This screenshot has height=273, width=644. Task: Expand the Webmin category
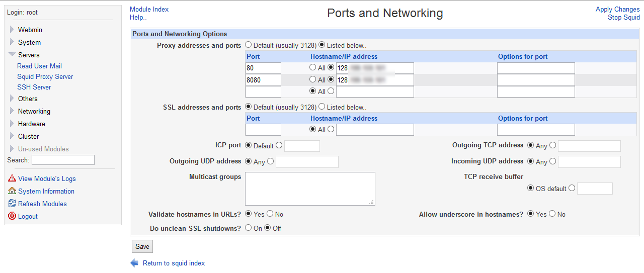pos(12,30)
